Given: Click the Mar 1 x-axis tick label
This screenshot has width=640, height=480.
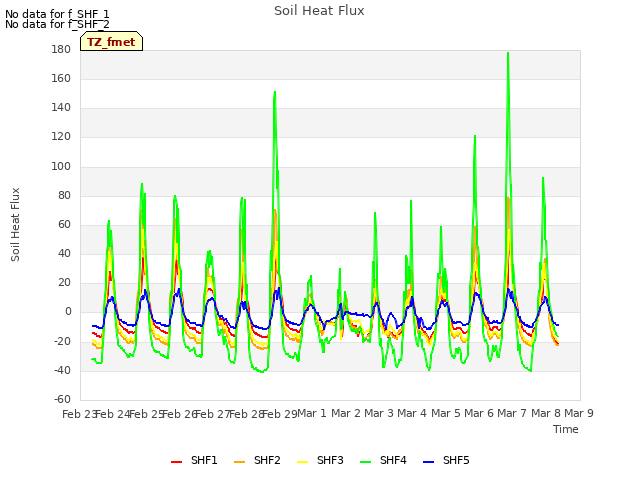Looking at the screenshot, I should pos(312,413).
